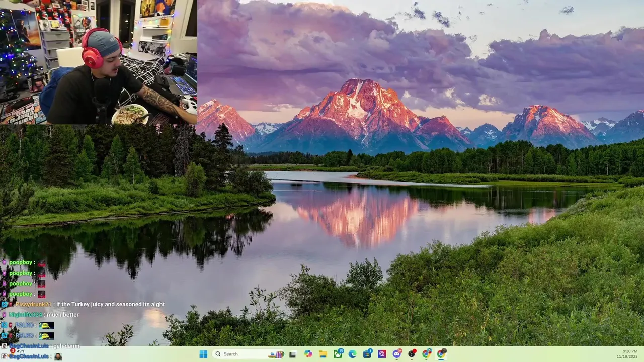
Task: Open the first Chrome taskbar icon
Action: (x=427, y=354)
